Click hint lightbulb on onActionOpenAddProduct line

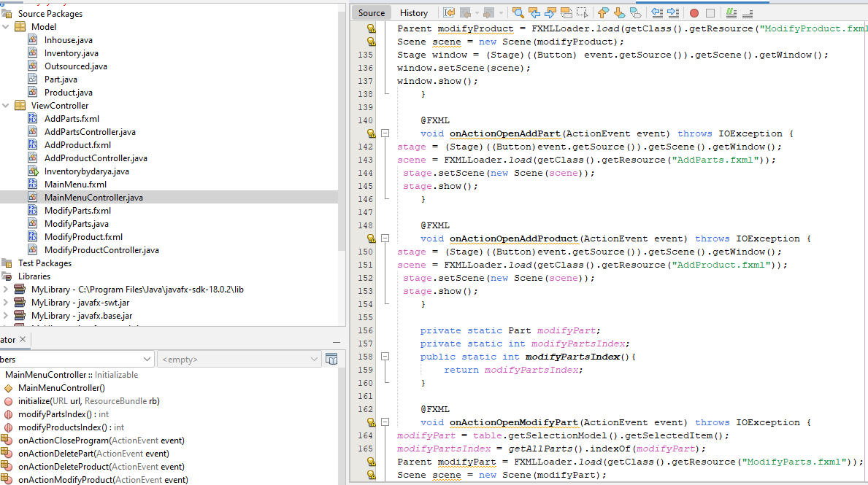pos(372,238)
